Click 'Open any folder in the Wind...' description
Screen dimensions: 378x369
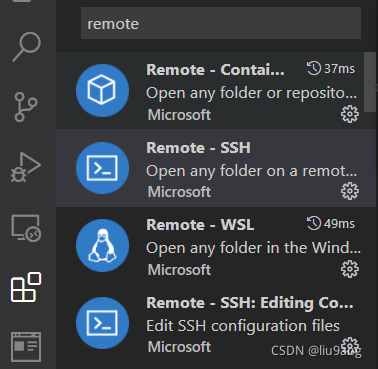click(253, 248)
